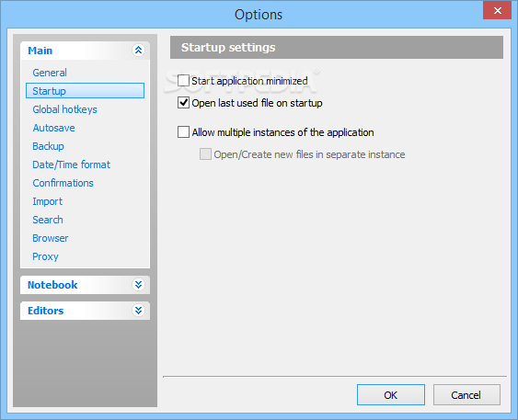
Task: Select Global hotkeys in sidebar
Action: pyautogui.click(x=64, y=109)
